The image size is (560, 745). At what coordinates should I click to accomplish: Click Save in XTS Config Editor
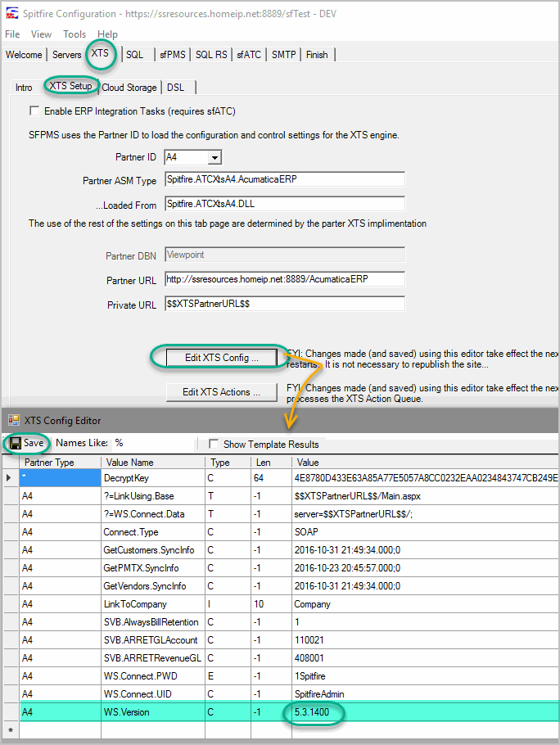click(28, 443)
